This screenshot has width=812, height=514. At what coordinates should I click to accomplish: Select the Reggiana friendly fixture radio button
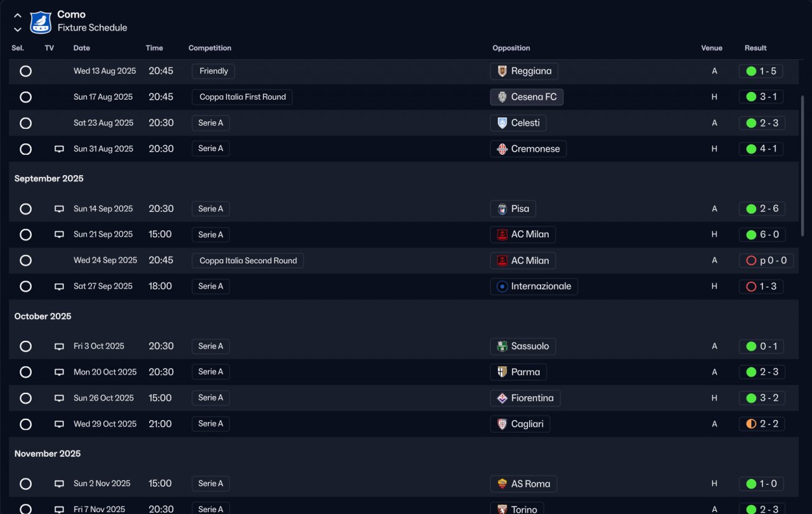tap(25, 71)
